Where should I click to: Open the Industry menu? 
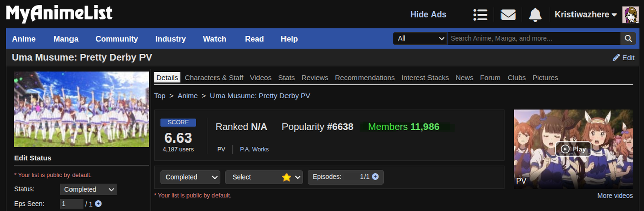click(x=171, y=39)
